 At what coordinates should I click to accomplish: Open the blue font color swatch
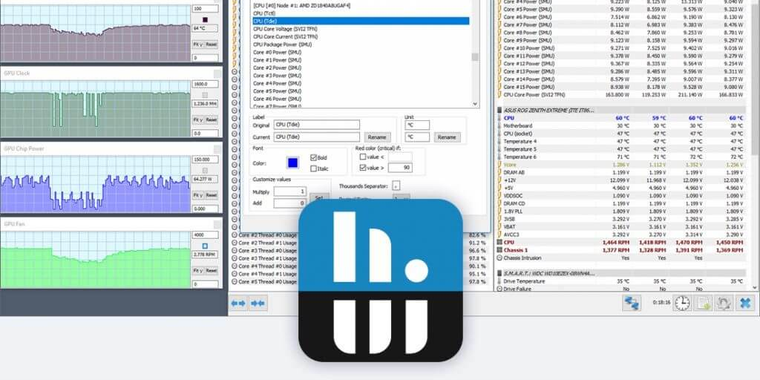[293, 163]
